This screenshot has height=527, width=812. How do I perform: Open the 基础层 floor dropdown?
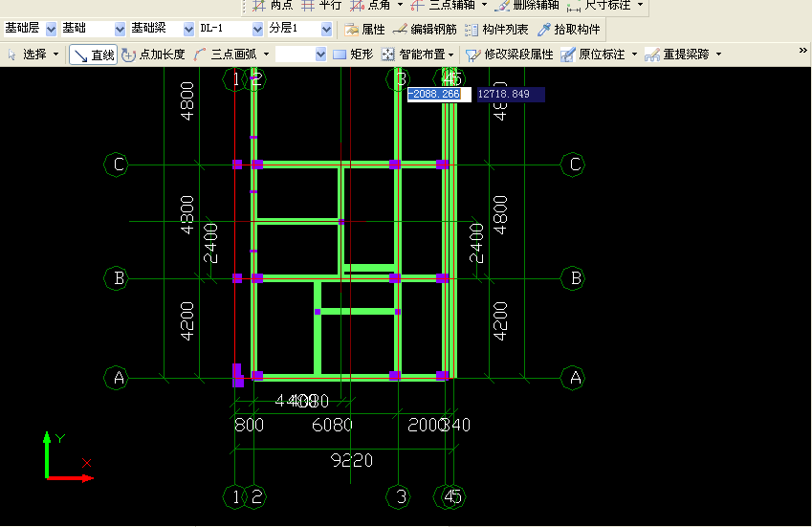pos(51,29)
